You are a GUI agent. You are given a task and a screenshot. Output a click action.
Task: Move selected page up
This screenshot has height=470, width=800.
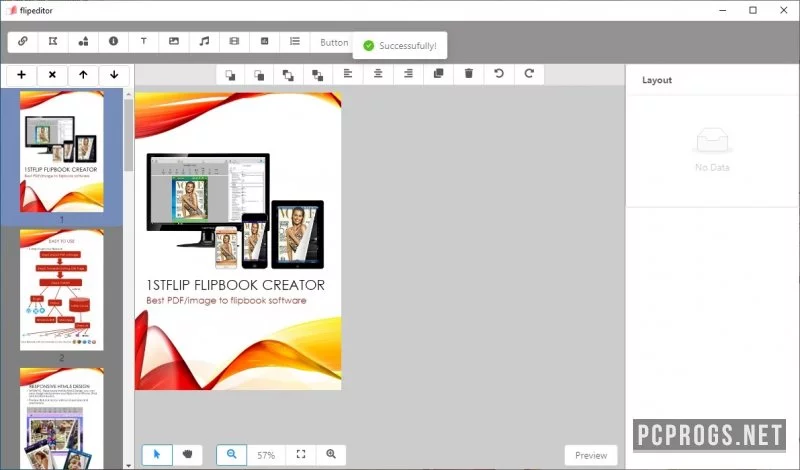point(83,75)
